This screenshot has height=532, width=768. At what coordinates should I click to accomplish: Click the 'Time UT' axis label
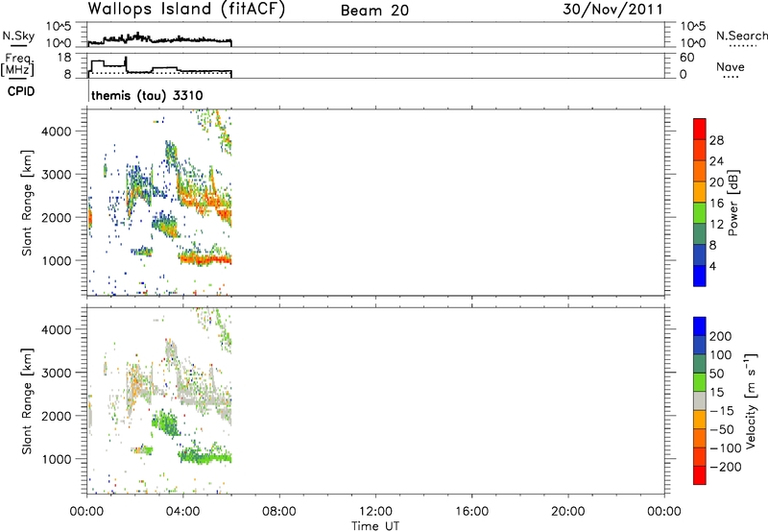375,526
